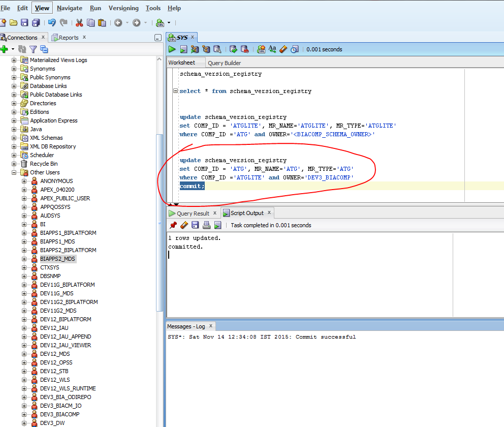Viewport: 504px width, 427px height.
Task: Open the Query Result tab
Action: [x=193, y=213]
